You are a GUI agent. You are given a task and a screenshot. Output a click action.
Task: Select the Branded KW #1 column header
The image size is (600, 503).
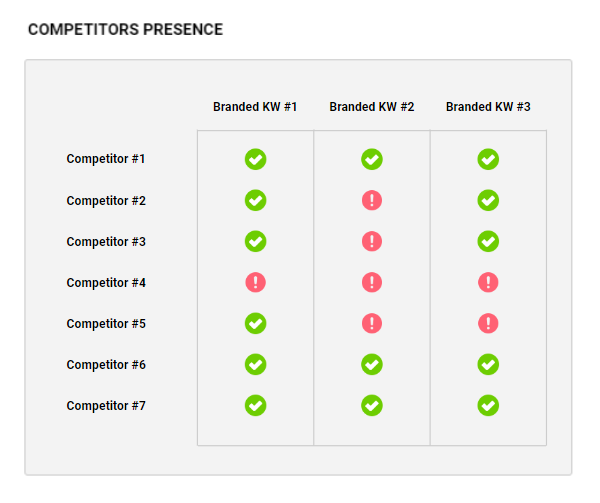[x=255, y=107]
